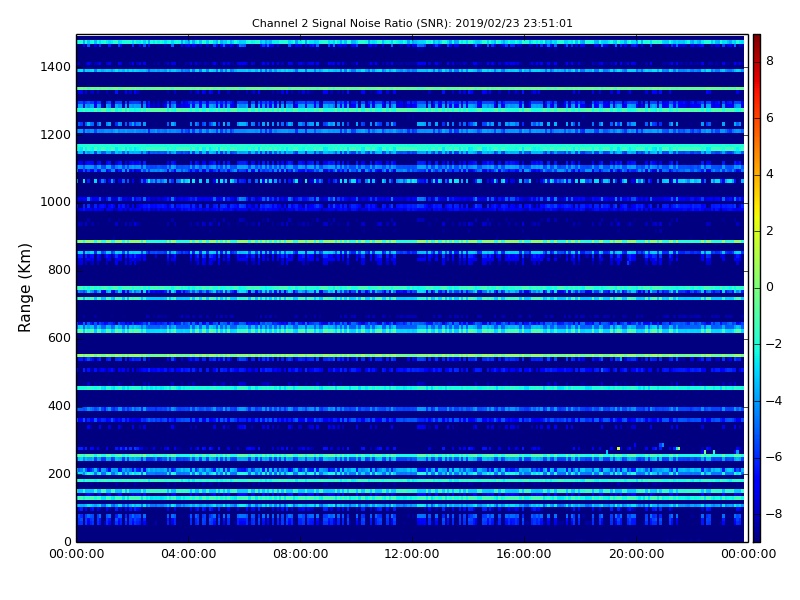800x600 pixels.
Task: Click the 04:00:00 time tick label
Action: (188, 553)
